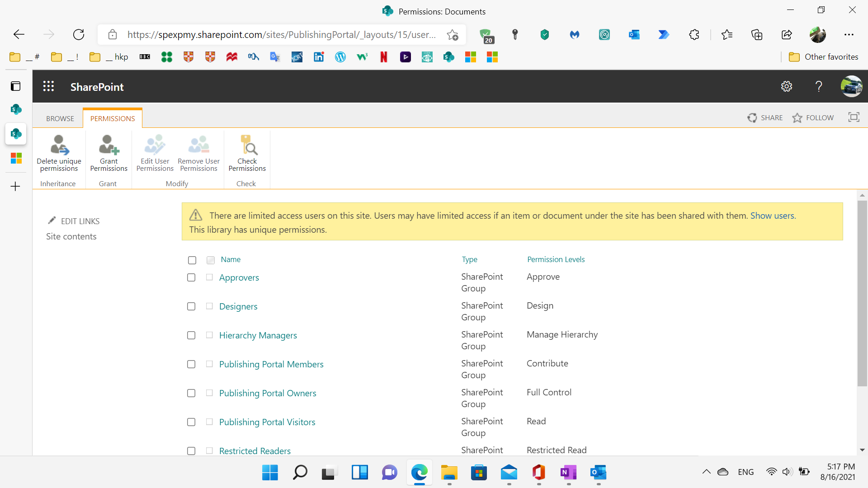Select the PERMISSIONS ribbon tab
This screenshot has height=488, width=868.
pyautogui.click(x=113, y=118)
